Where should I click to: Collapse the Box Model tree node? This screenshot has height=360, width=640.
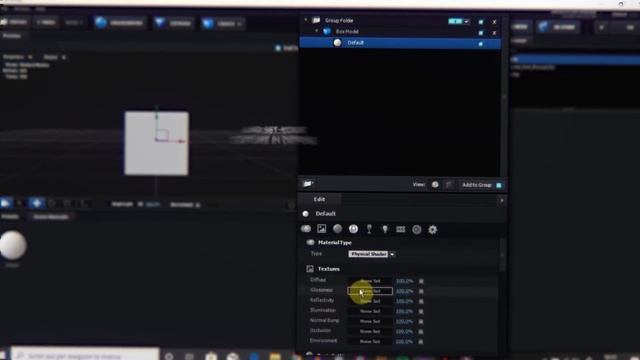click(316, 31)
